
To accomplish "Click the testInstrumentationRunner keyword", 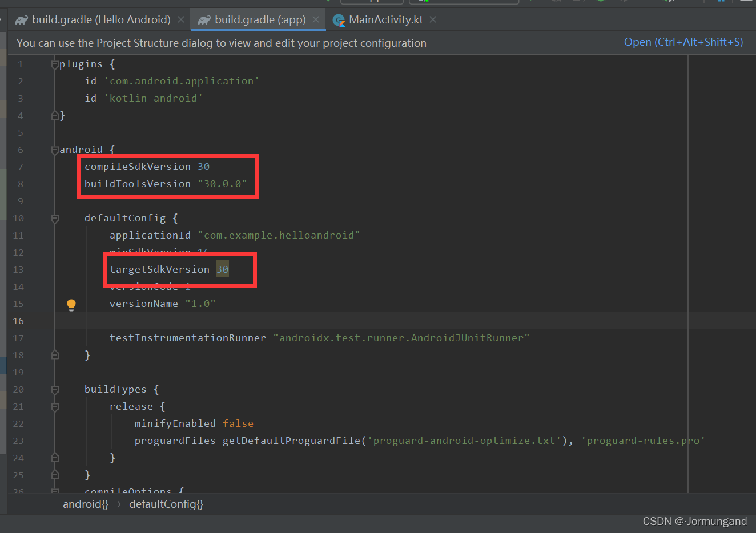I will pyautogui.click(x=188, y=338).
